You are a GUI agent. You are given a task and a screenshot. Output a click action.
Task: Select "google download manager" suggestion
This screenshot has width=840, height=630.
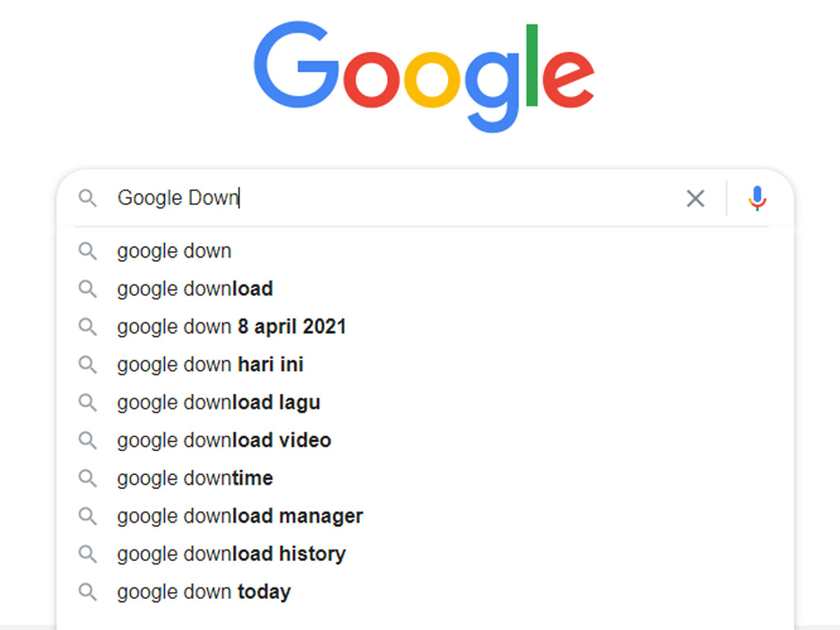(x=240, y=516)
